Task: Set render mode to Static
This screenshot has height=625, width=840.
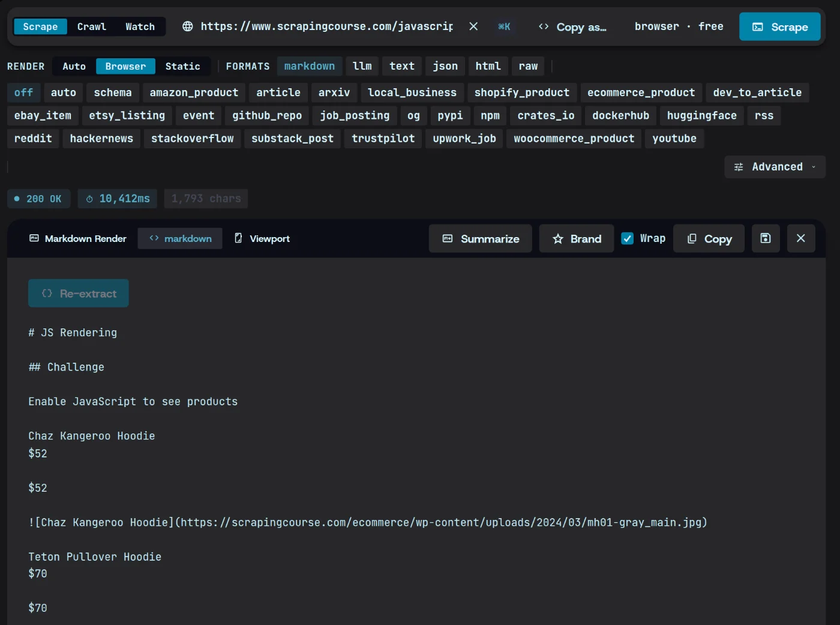Action: pos(182,66)
